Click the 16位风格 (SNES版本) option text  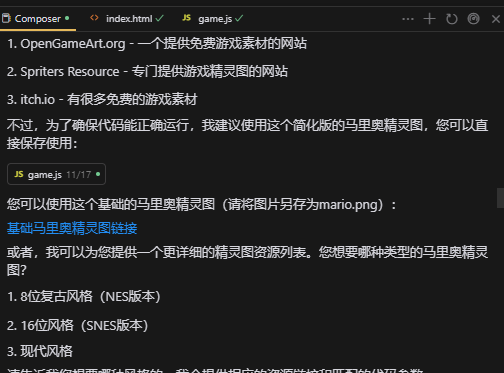(77, 325)
